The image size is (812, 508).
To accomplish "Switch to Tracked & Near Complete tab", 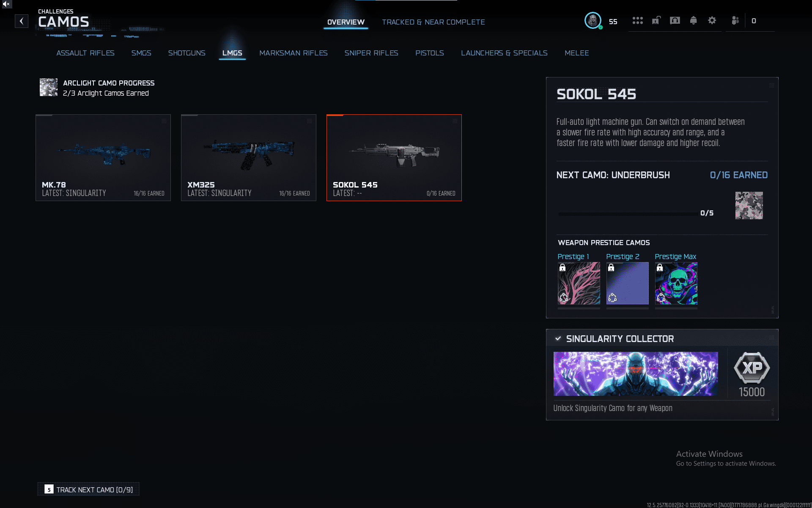I will [x=433, y=22].
